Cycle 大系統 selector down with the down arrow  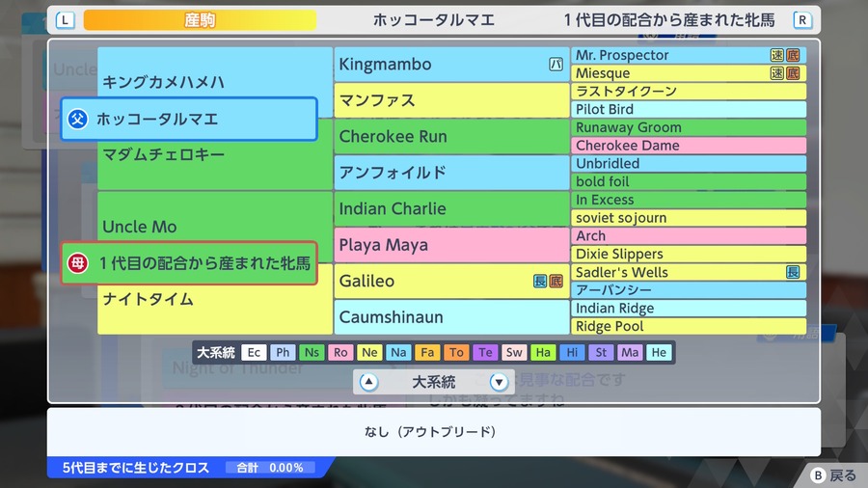(499, 382)
